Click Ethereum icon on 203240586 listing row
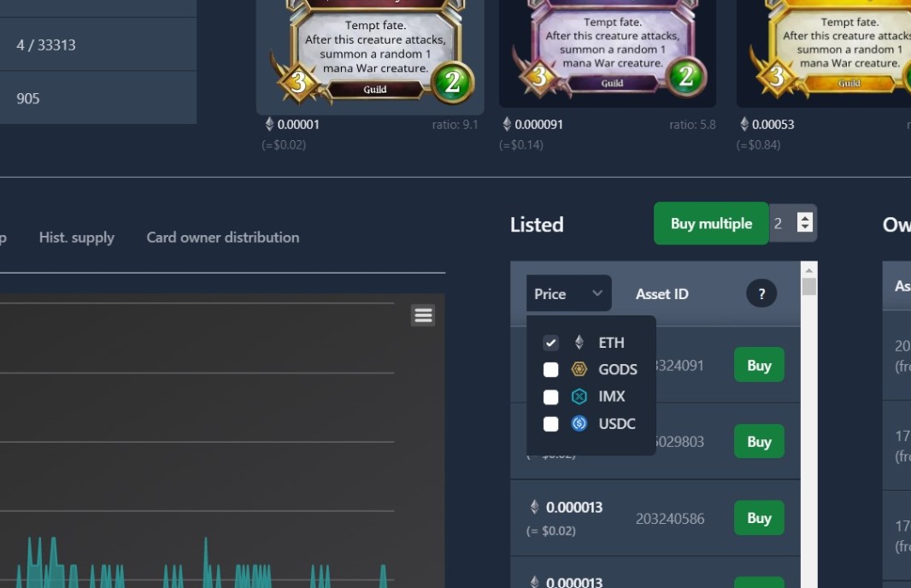911x588 pixels. (x=534, y=507)
